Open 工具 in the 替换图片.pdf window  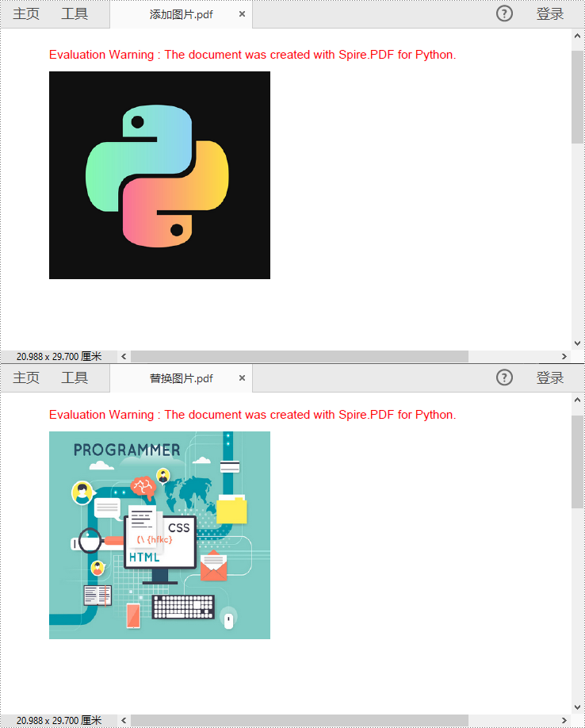pyautogui.click(x=75, y=377)
